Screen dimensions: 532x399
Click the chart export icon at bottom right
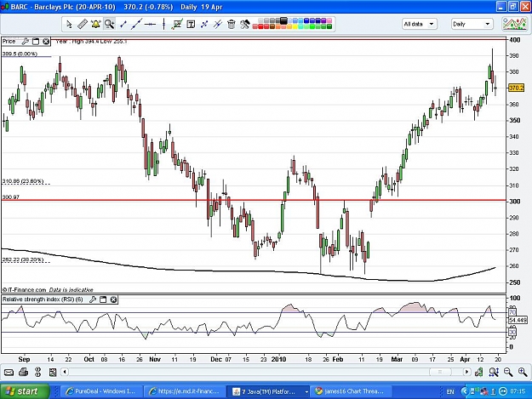pyautogui.click(x=478, y=373)
